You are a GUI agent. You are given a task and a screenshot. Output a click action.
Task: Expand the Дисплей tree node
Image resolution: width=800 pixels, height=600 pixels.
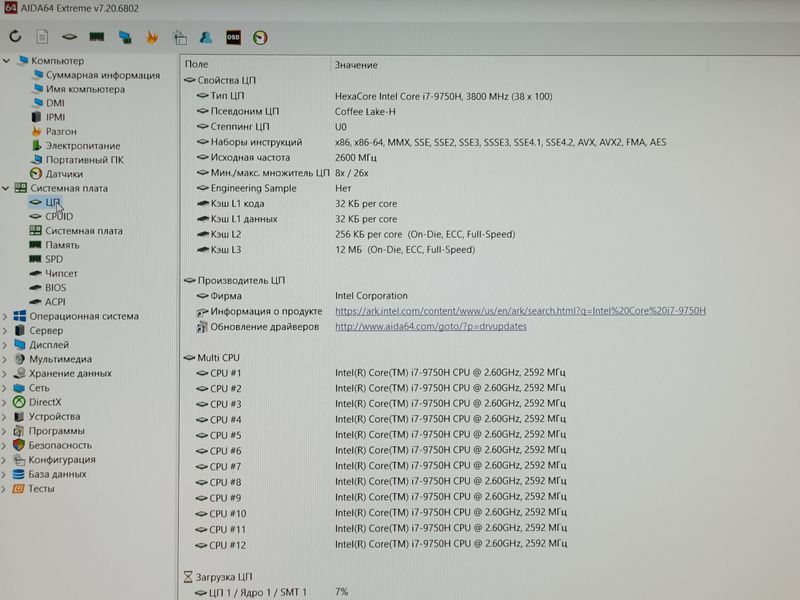pos(5,345)
